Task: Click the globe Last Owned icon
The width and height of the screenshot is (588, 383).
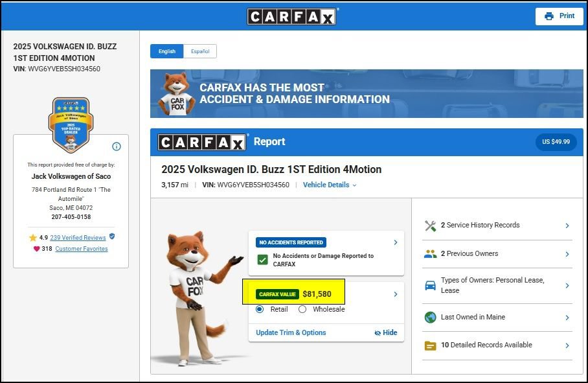Action: pyautogui.click(x=431, y=318)
